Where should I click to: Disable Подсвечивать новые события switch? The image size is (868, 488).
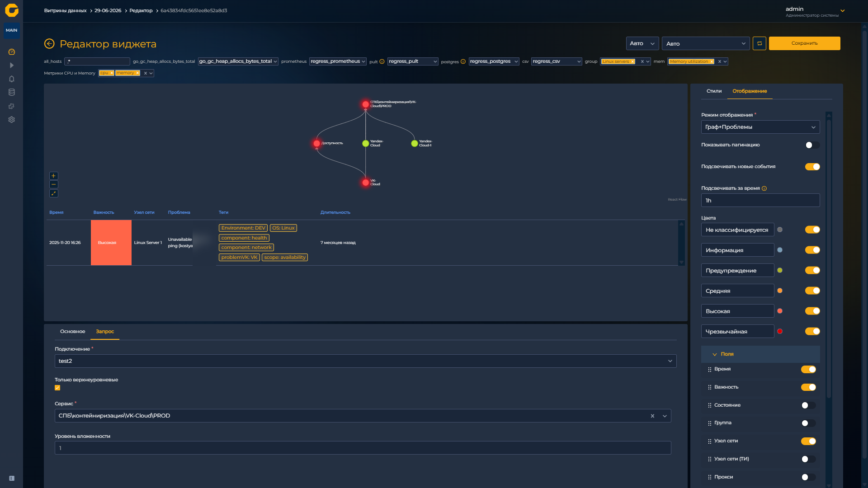tap(812, 167)
